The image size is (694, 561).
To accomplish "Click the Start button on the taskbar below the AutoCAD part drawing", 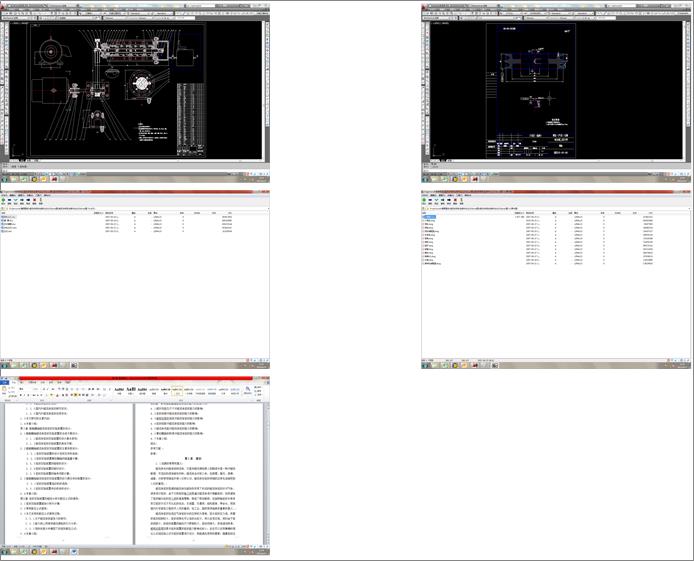I will click(x=425, y=179).
